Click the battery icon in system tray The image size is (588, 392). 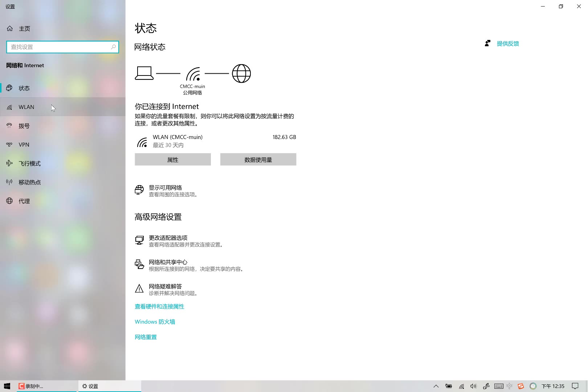tap(449, 386)
